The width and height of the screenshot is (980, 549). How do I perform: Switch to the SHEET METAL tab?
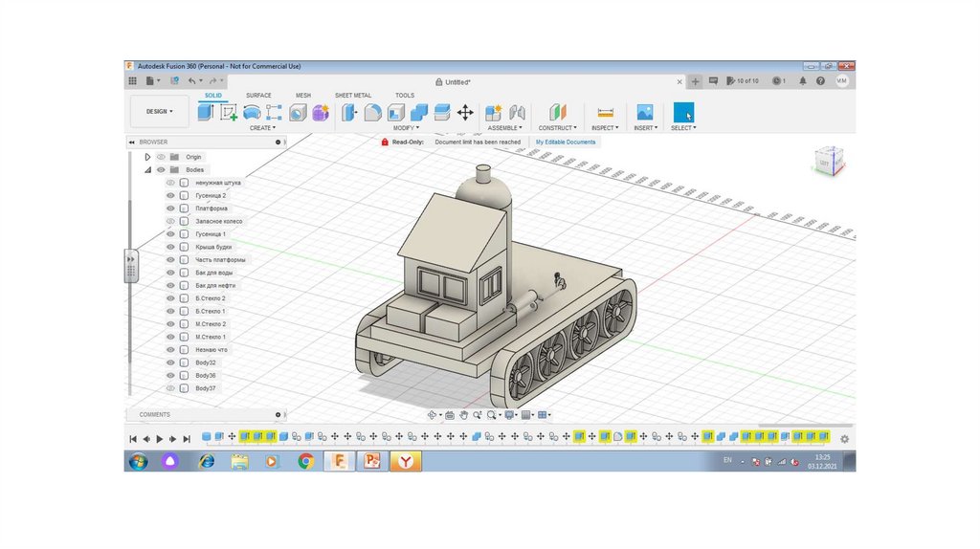353,96
